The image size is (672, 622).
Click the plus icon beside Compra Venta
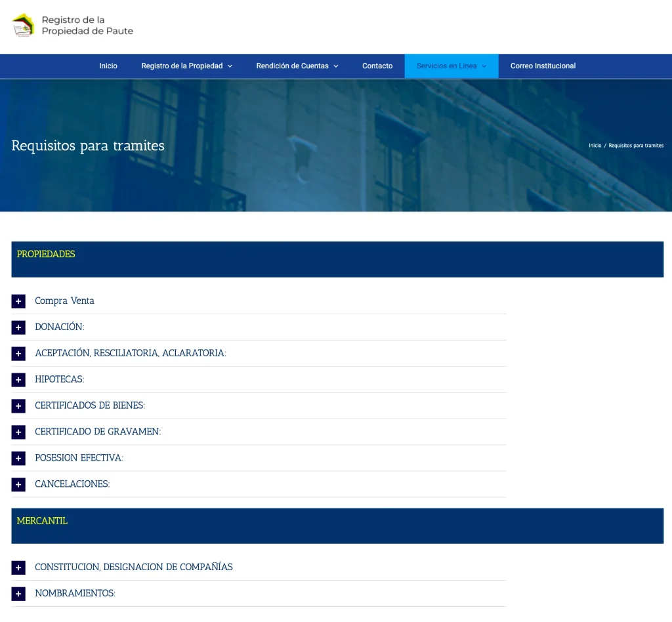(x=18, y=301)
